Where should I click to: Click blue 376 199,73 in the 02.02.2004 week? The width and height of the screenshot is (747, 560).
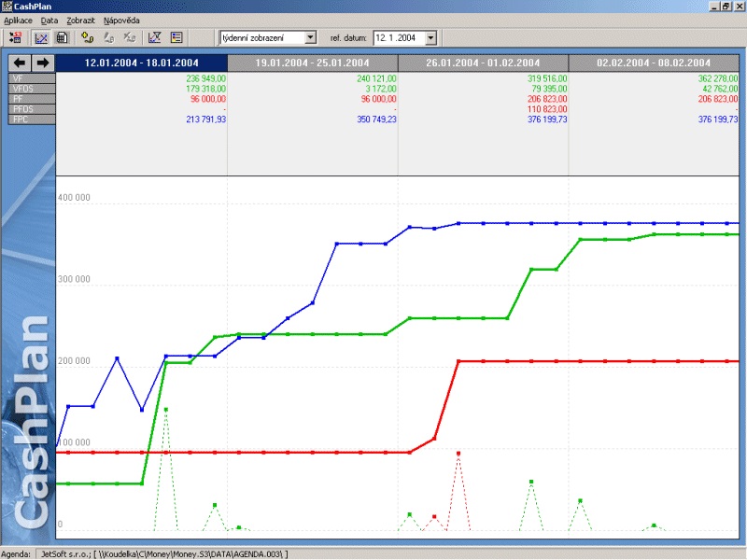(718, 119)
